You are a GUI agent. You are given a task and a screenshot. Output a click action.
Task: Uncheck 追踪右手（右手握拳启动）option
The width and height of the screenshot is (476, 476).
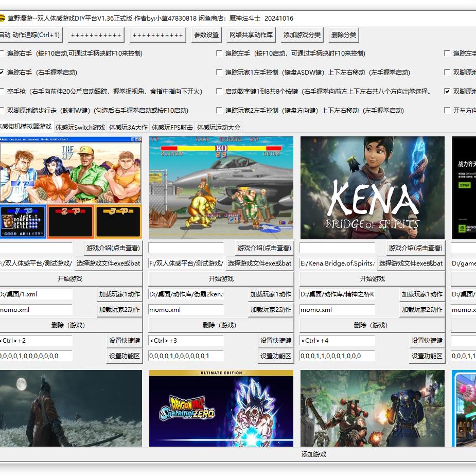2,72
